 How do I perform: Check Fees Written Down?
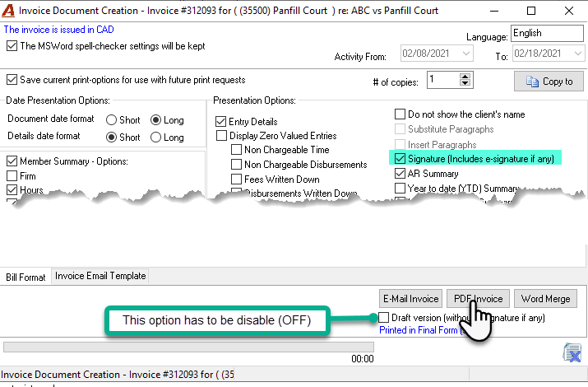[236, 179]
